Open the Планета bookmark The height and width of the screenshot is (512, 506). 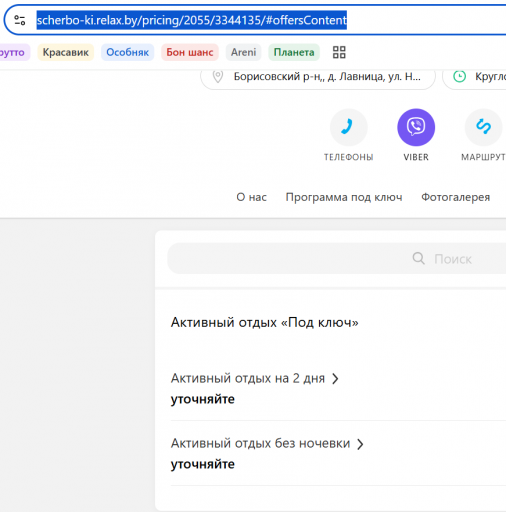[x=294, y=52]
